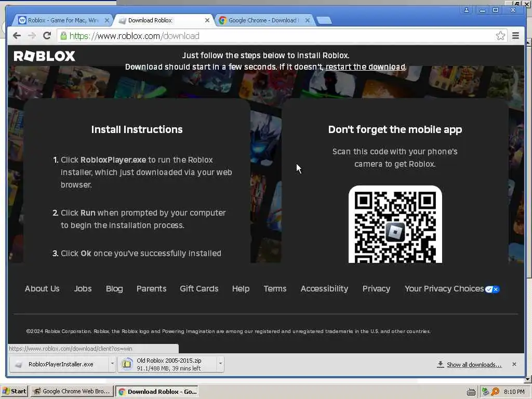
Task: Open the Jobs footer link
Action: pos(83,289)
